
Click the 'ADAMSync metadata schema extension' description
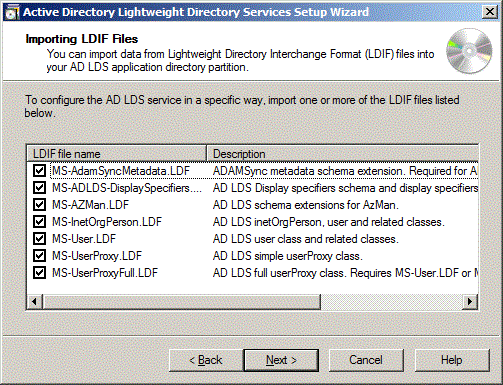(x=345, y=171)
